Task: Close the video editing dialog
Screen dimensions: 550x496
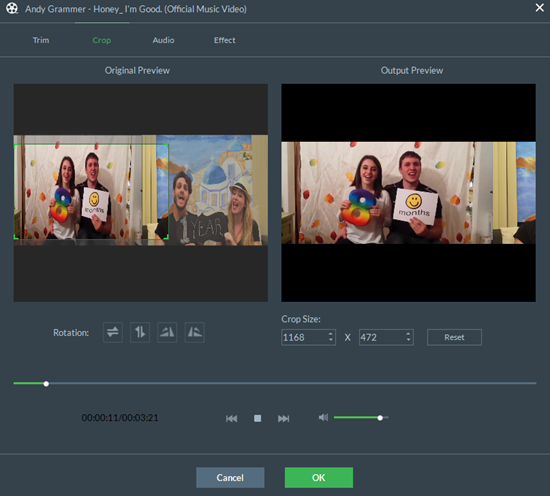Action: 539,7
